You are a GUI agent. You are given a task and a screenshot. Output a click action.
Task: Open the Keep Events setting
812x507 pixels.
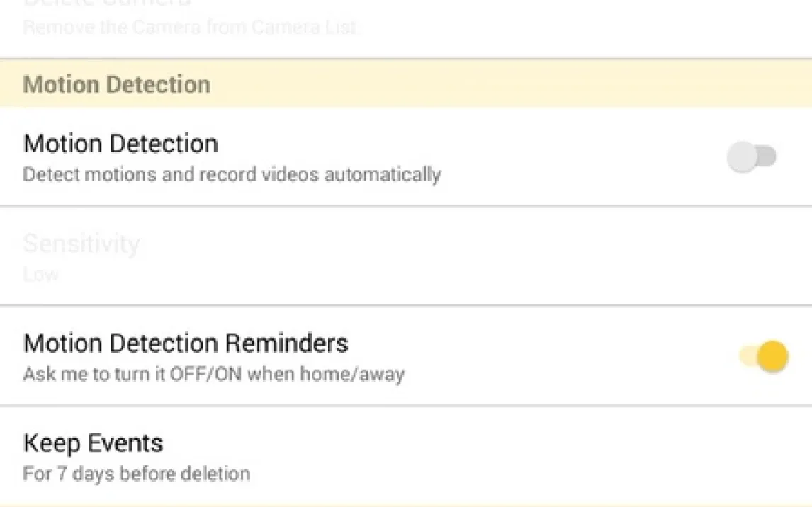406,457
